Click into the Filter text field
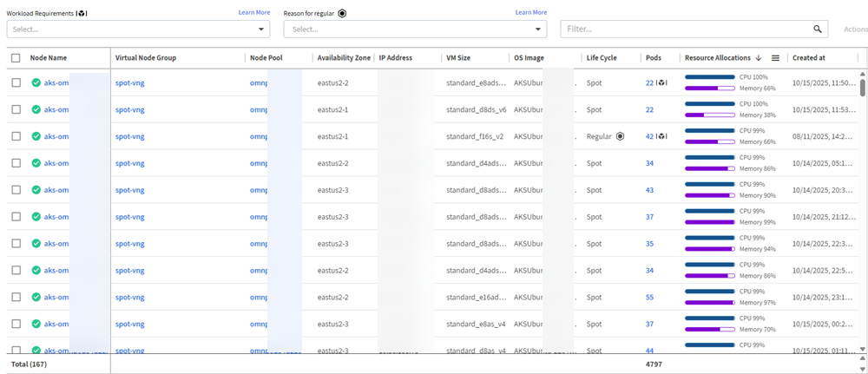The height and width of the screenshot is (374, 868). click(x=686, y=30)
